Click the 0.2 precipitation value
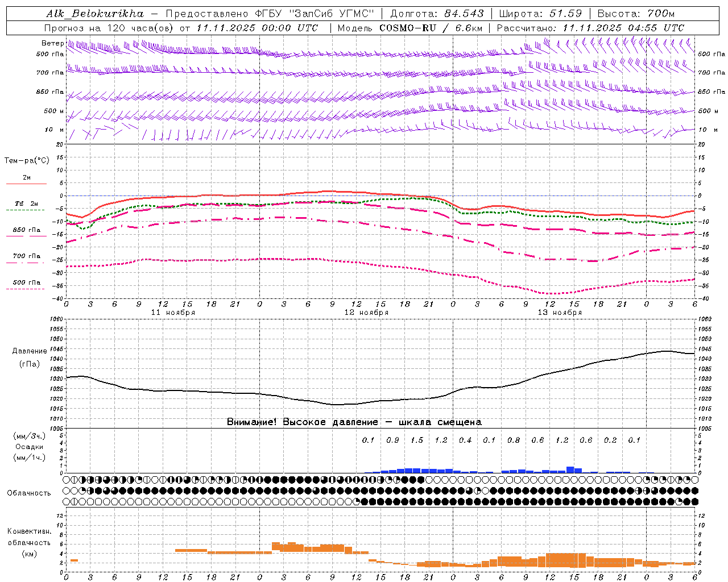Viewport: 728px width, 582px height. point(610,440)
